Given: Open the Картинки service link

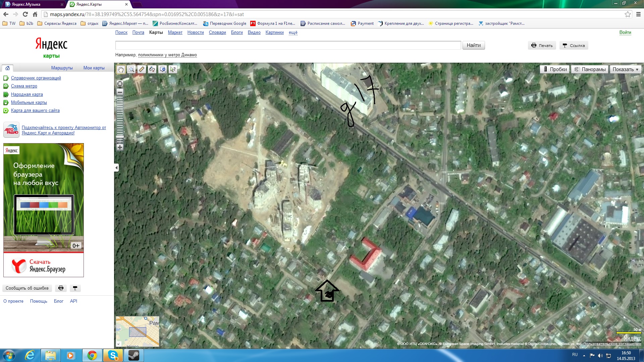Looking at the screenshot, I should click(275, 33).
